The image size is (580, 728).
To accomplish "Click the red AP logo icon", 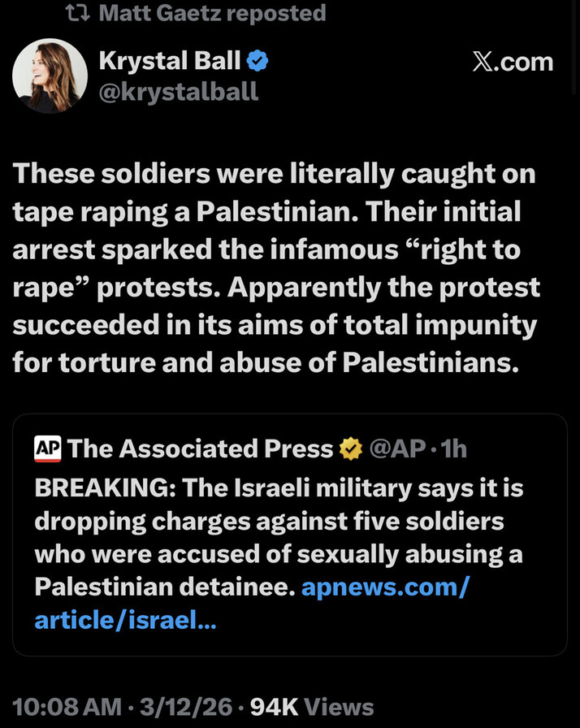I will click(48, 448).
